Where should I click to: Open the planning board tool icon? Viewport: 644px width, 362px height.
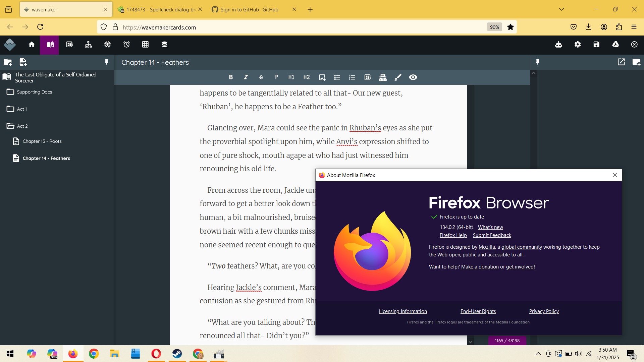coord(69,45)
